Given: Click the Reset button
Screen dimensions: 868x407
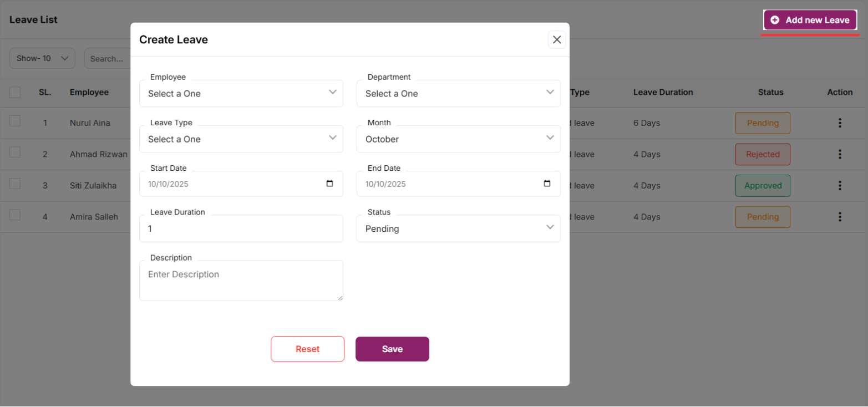Looking at the screenshot, I should tap(307, 349).
